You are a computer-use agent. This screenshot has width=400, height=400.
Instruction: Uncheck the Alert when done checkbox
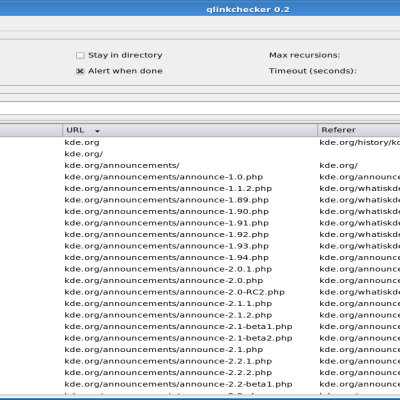coord(80,71)
